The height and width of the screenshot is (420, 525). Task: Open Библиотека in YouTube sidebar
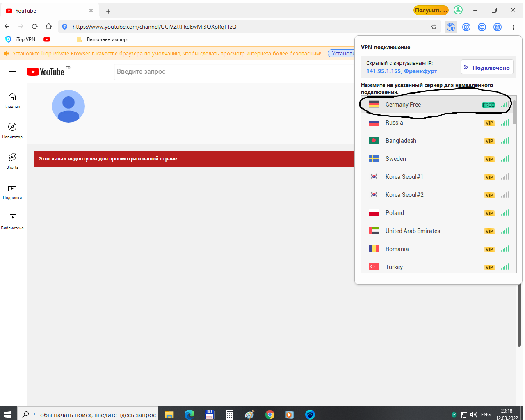click(12, 222)
